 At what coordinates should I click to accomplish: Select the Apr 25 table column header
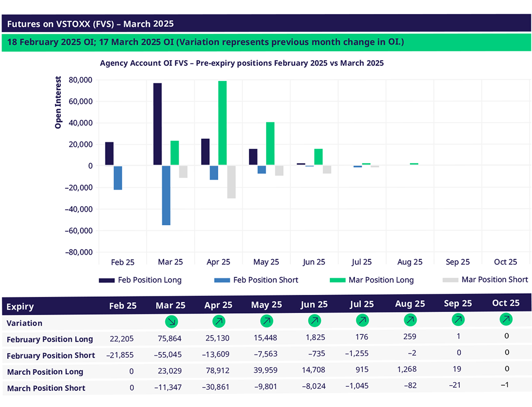[219, 305]
